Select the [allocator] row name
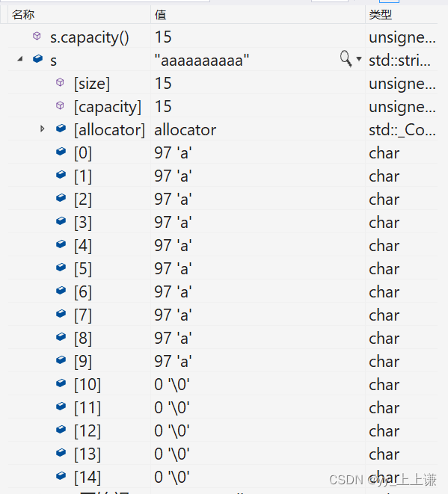This screenshot has height=494, width=448. (x=109, y=130)
